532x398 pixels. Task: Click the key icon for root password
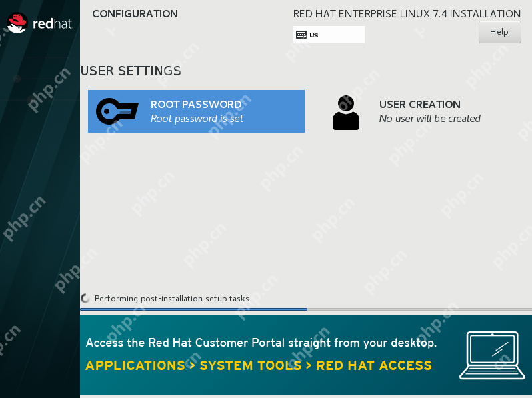(117, 111)
